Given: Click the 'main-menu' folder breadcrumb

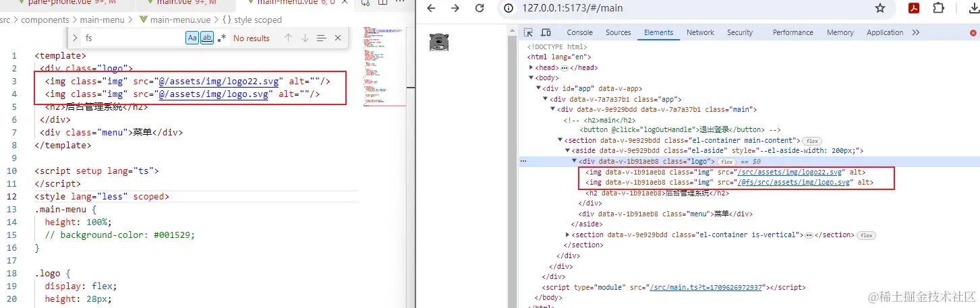Looking at the screenshot, I should point(103,20).
